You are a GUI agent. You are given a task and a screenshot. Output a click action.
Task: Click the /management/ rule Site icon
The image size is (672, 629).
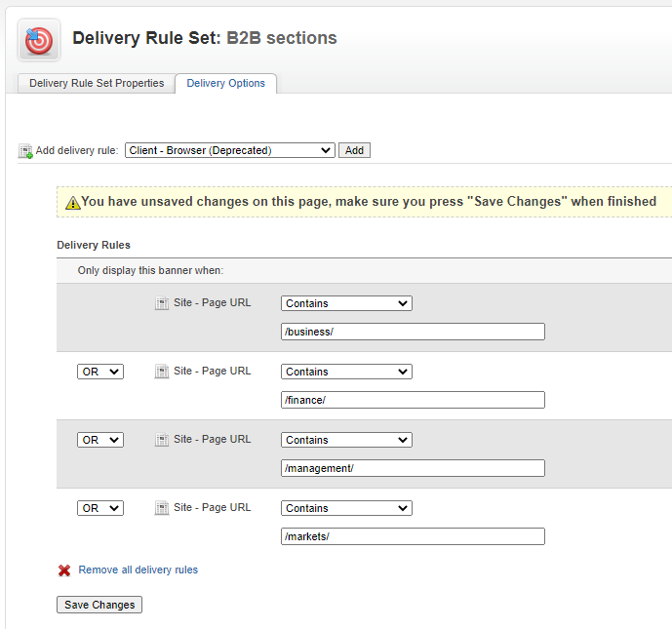(162, 439)
